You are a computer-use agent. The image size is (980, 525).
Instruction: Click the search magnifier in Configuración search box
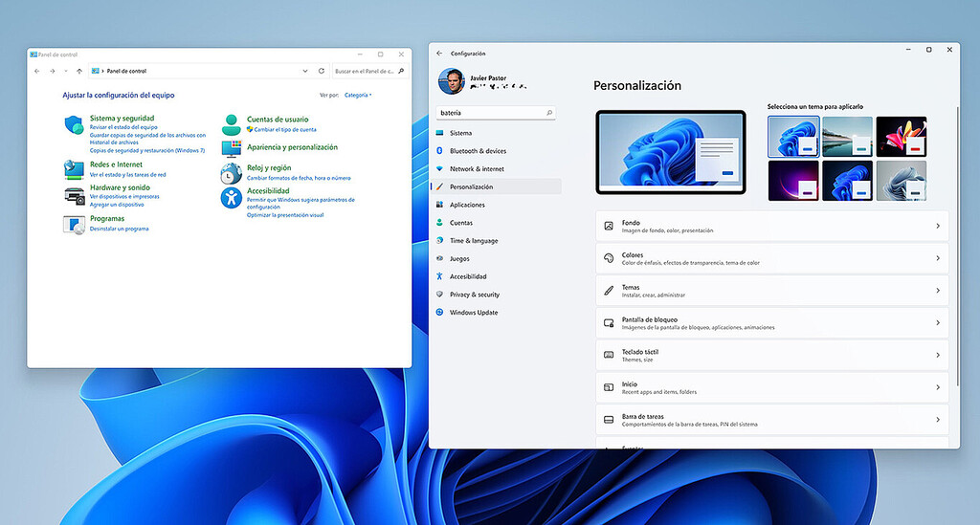pos(549,113)
